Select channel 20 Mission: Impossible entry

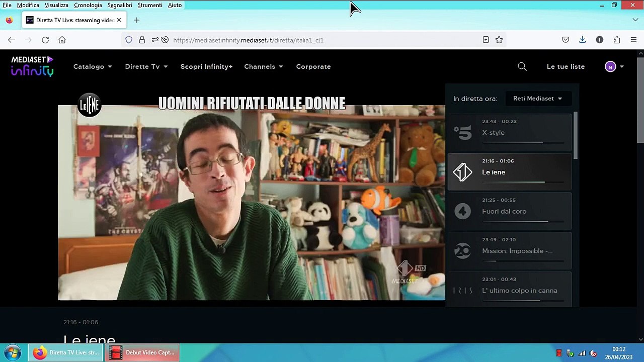510,250
